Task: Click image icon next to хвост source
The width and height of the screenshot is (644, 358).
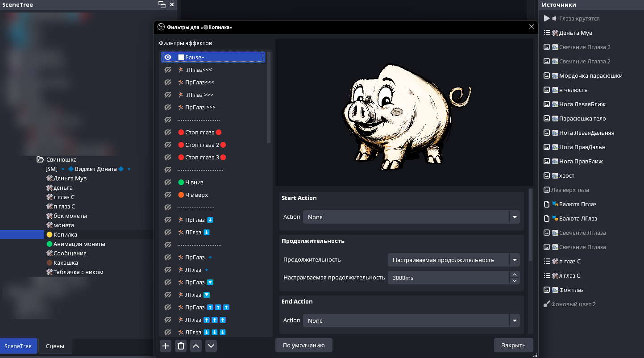Action: click(546, 175)
